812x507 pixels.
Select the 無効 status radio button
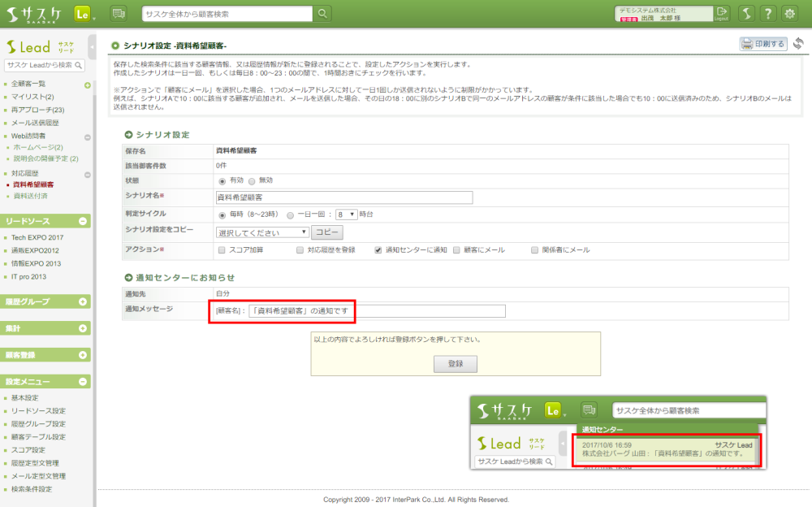(252, 181)
